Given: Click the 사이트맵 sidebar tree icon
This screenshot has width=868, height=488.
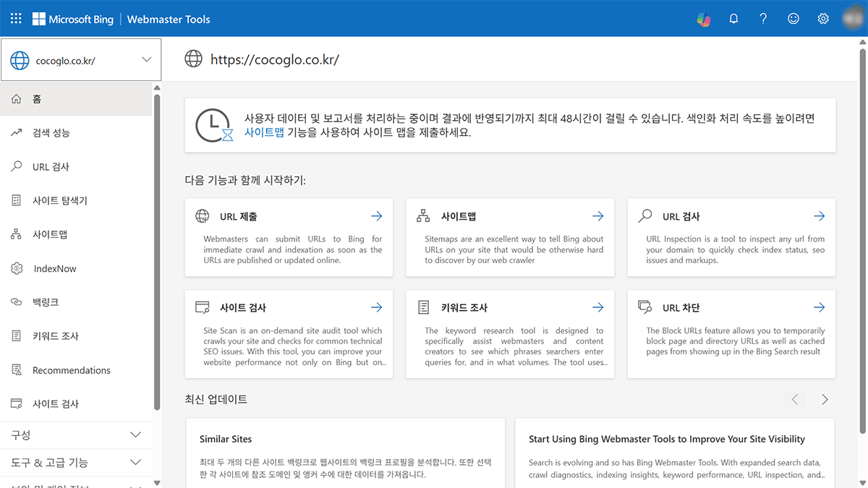Looking at the screenshot, I should click(17, 234).
